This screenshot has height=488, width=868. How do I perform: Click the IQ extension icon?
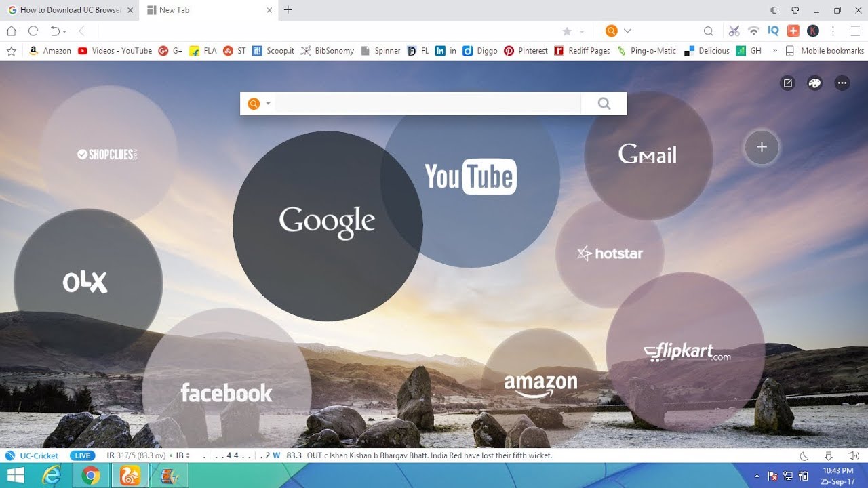(x=773, y=31)
